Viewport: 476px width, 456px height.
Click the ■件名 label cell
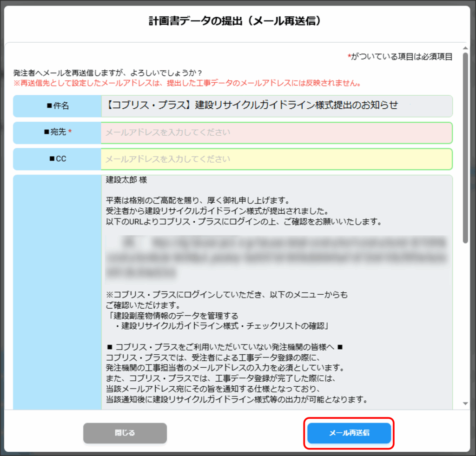(x=58, y=106)
